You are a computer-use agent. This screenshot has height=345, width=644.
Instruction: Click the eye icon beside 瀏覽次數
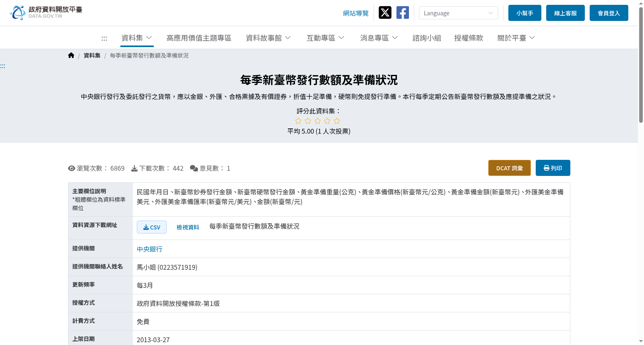[72, 168]
